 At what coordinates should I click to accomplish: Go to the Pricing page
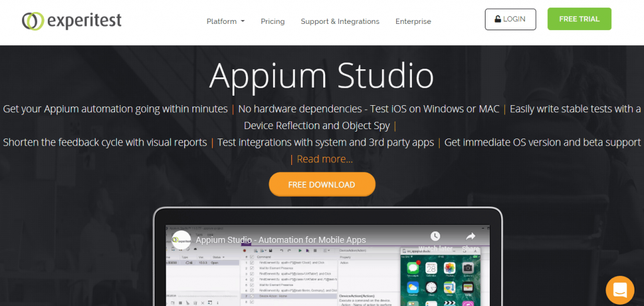(x=273, y=21)
